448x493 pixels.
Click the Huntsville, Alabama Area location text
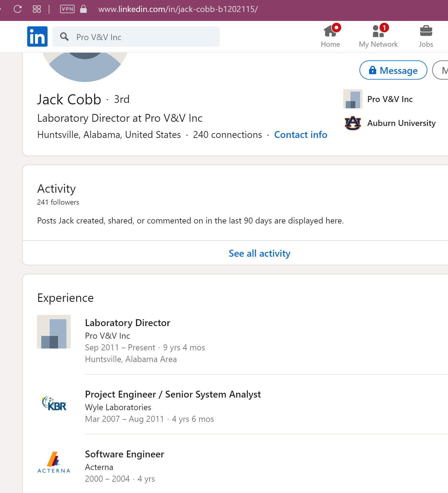[131, 359]
